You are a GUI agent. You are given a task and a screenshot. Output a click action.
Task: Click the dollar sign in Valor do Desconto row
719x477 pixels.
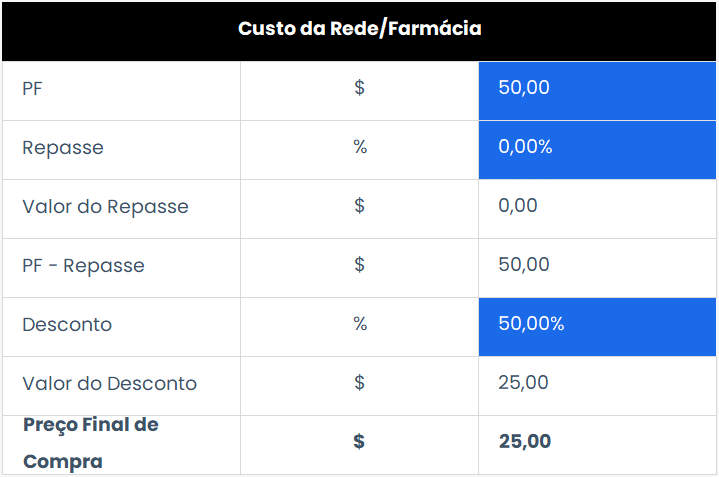tap(359, 383)
